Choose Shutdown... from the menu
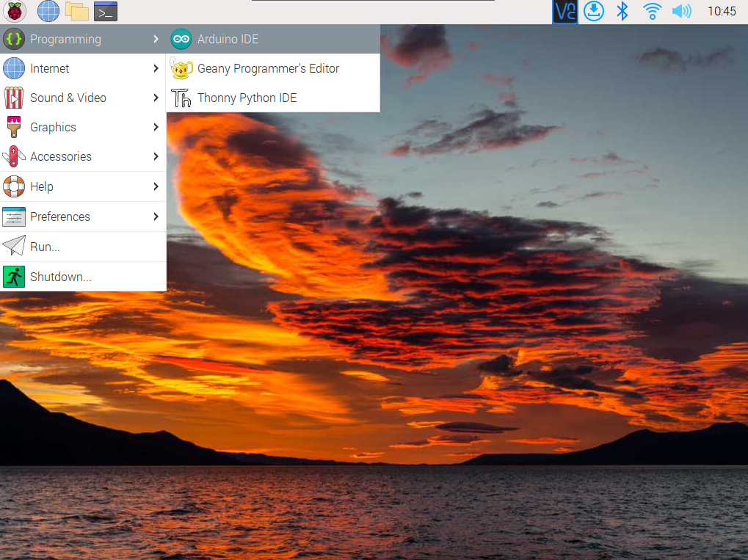Screen dimensions: 748x560 (60, 277)
